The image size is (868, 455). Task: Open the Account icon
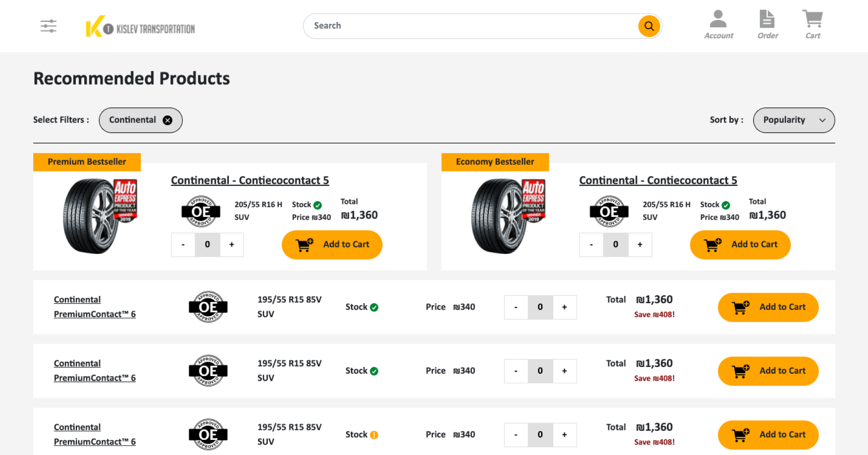(718, 25)
